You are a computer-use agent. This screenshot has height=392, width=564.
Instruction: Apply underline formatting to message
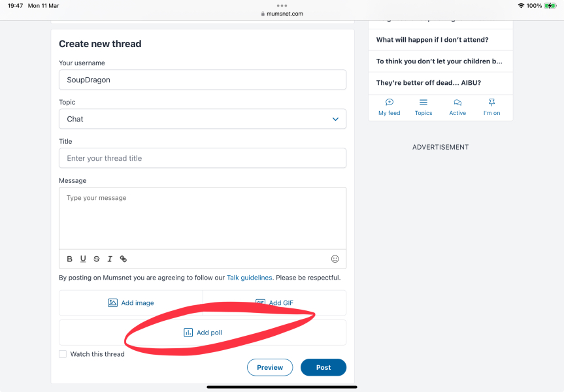[x=83, y=259]
